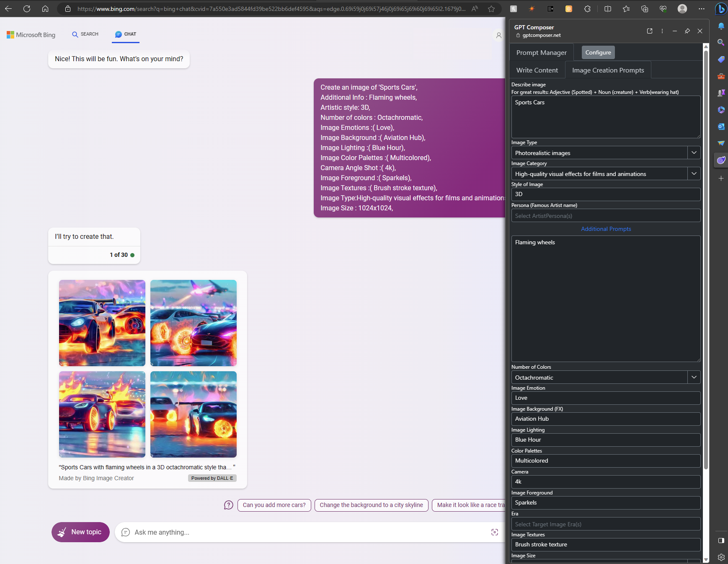Click the feedback question mark icon
The image size is (728, 564).
pyautogui.click(x=228, y=505)
